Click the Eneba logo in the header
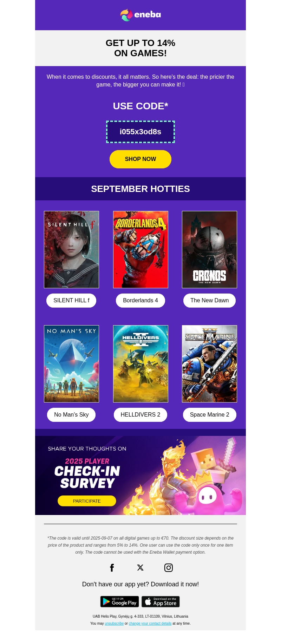 click(140, 15)
